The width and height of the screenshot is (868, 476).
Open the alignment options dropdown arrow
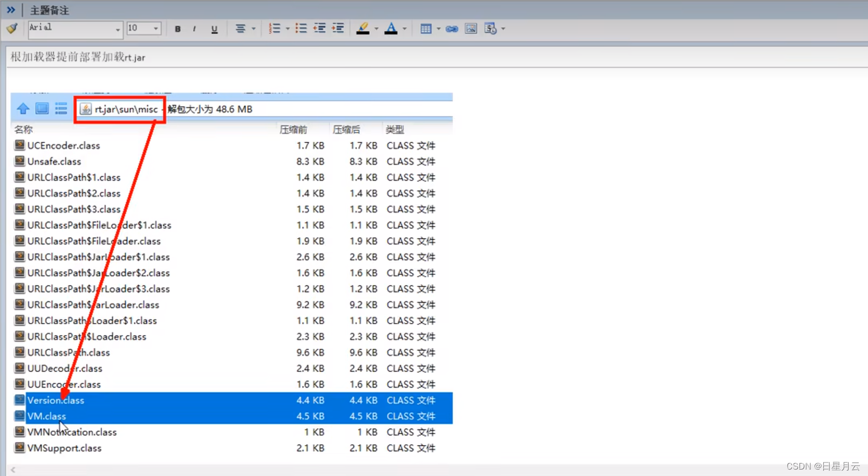point(254,29)
